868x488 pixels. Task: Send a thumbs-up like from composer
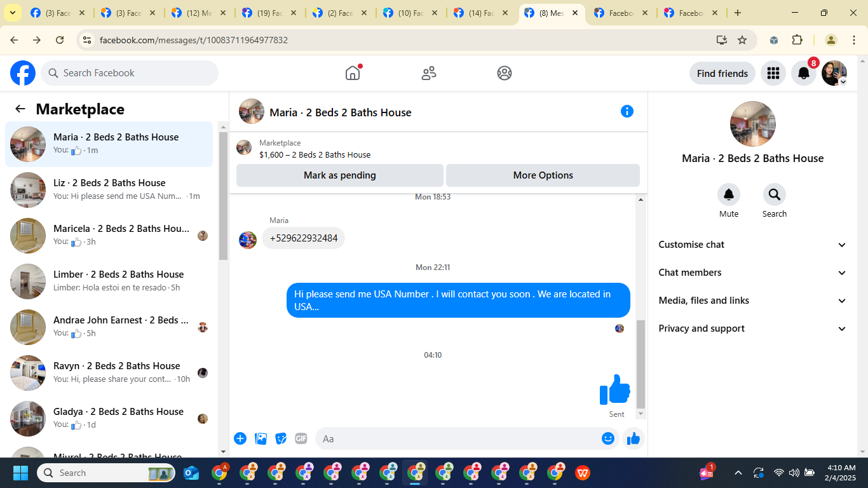pyautogui.click(x=634, y=438)
